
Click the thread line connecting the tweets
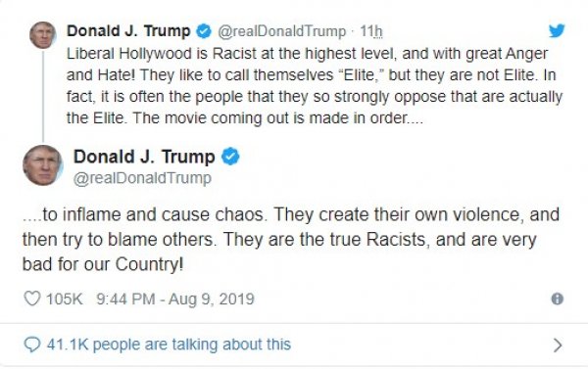[43, 96]
